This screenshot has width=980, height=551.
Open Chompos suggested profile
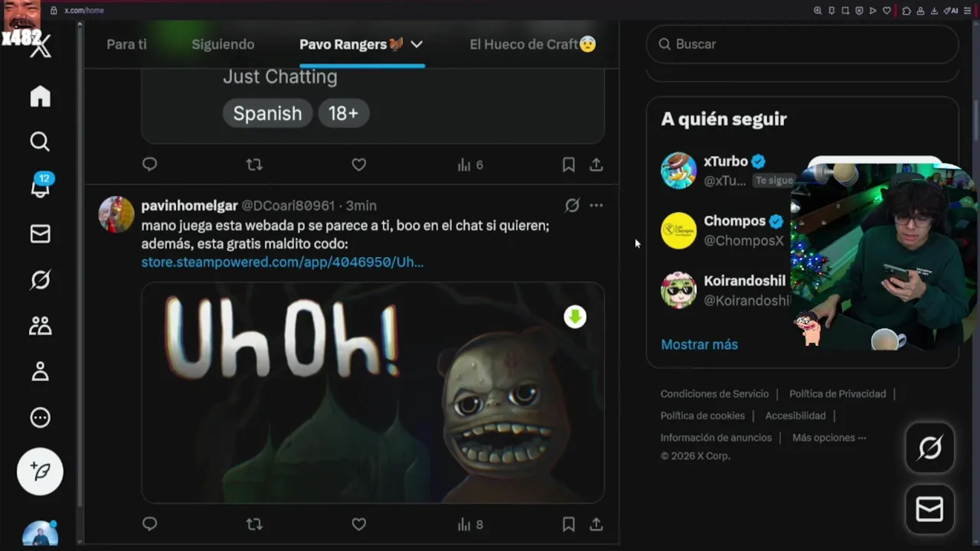point(724,230)
